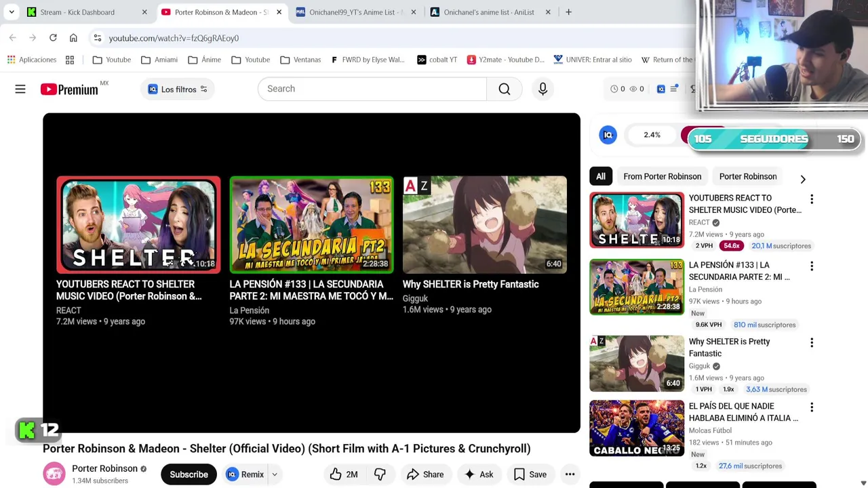Go to browser home page icon
The width and height of the screenshot is (868, 488).
(73, 38)
